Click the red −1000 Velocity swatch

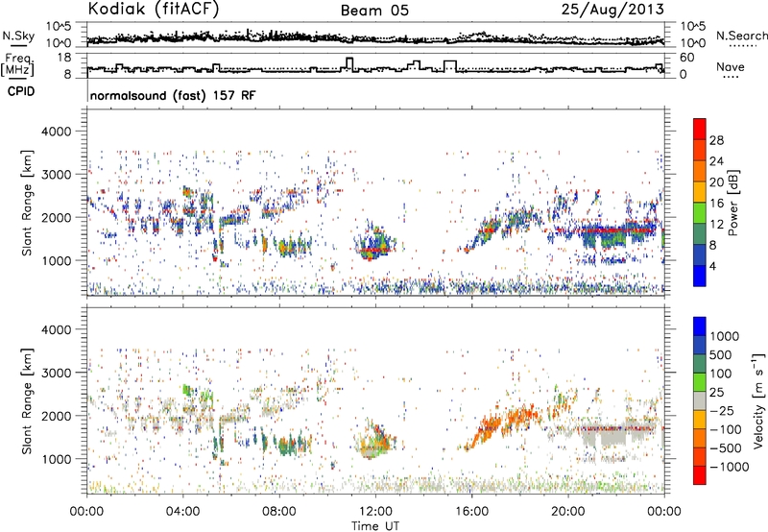700,474
